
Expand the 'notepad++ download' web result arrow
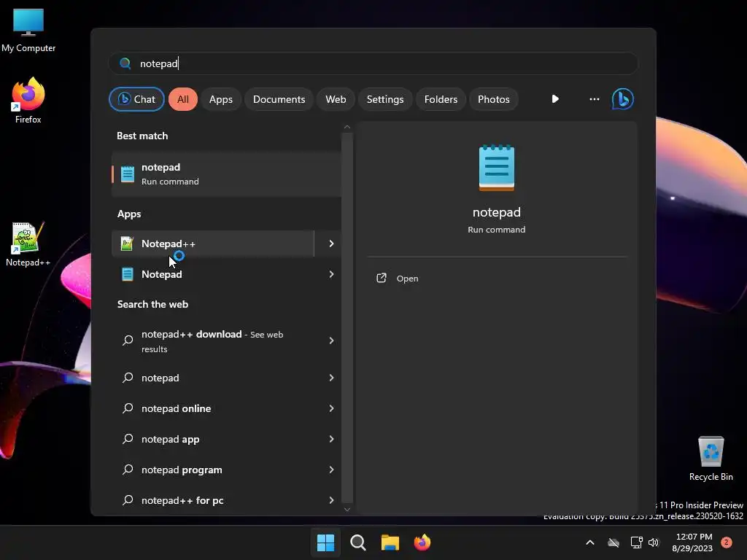pyautogui.click(x=331, y=341)
